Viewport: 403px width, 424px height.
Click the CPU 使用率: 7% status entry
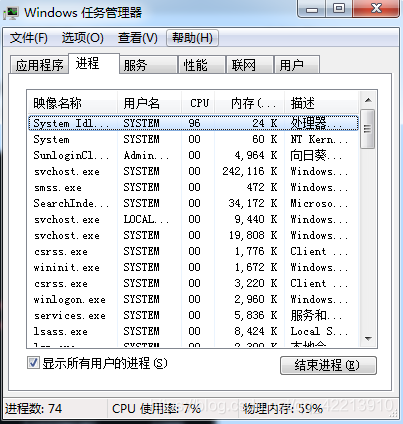[x=156, y=408]
